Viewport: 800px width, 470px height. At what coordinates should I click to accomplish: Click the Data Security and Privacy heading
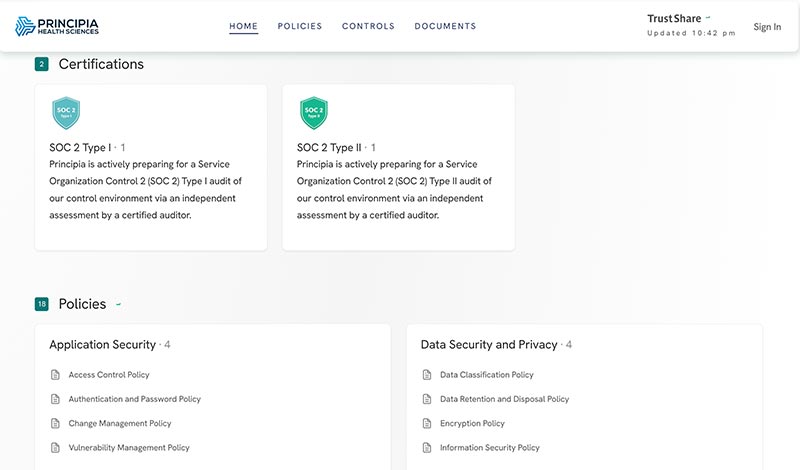(x=489, y=344)
